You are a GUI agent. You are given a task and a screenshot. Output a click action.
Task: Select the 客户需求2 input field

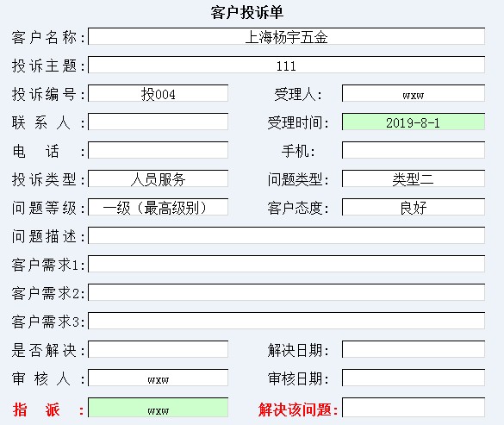tap(286, 292)
